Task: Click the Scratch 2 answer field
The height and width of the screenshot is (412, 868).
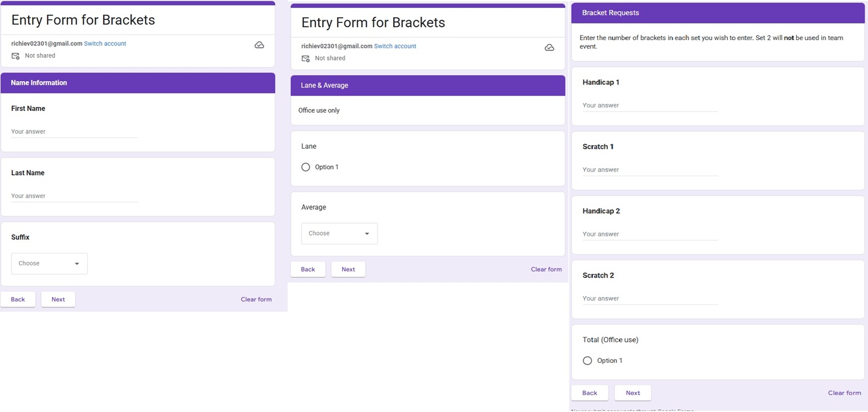Action: click(649, 298)
